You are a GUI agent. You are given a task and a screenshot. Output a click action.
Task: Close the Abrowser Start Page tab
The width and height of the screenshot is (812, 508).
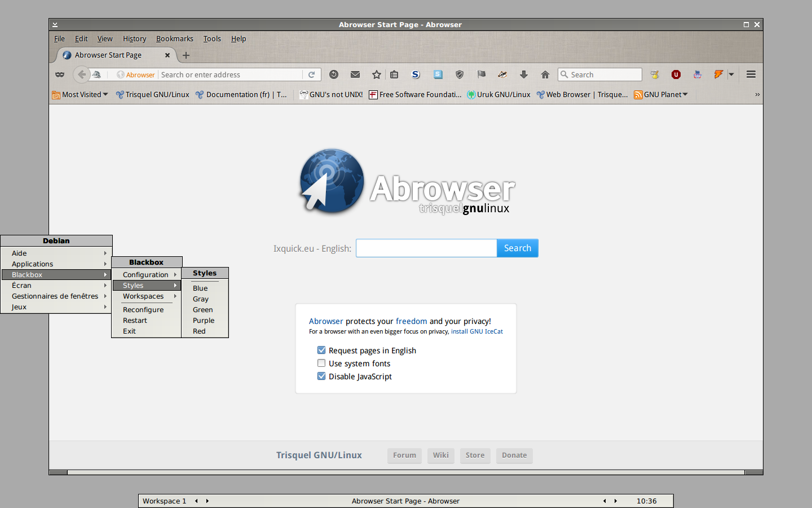point(167,55)
